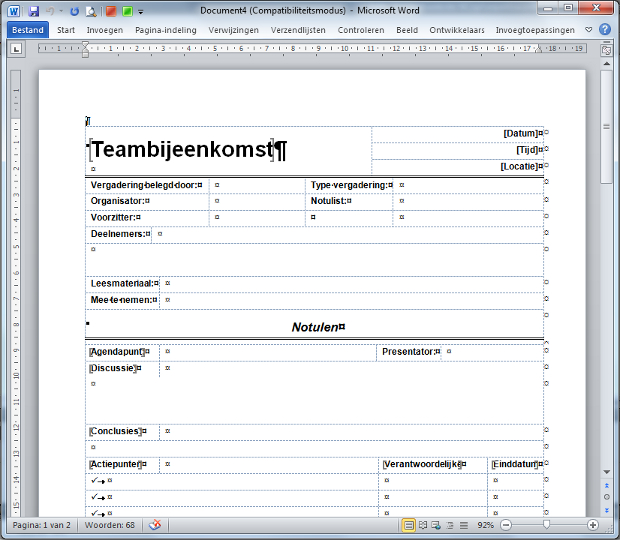620x540 pixels.
Task: Switch to the Controleren tab
Action: 361,30
